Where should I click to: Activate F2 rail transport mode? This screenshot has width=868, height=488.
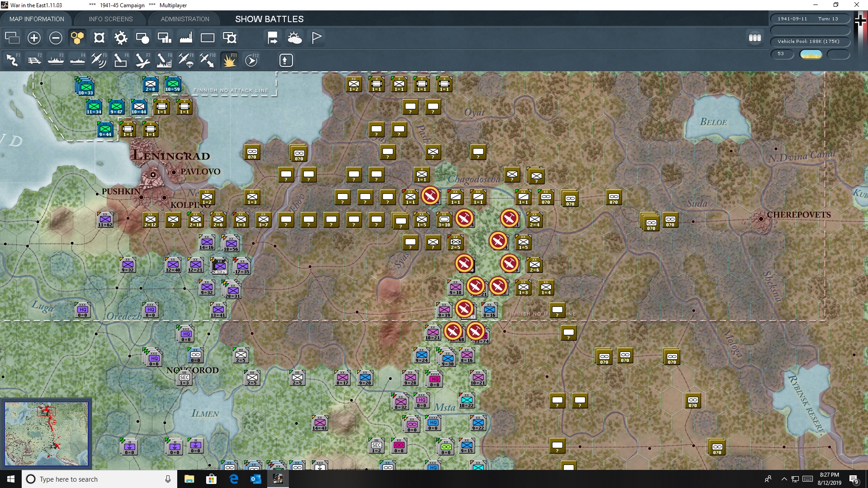(34, 60)
